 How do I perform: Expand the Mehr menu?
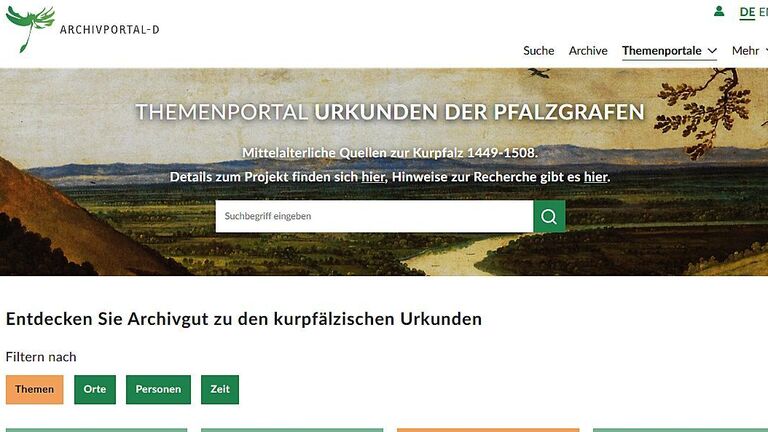tap(749, 50)
